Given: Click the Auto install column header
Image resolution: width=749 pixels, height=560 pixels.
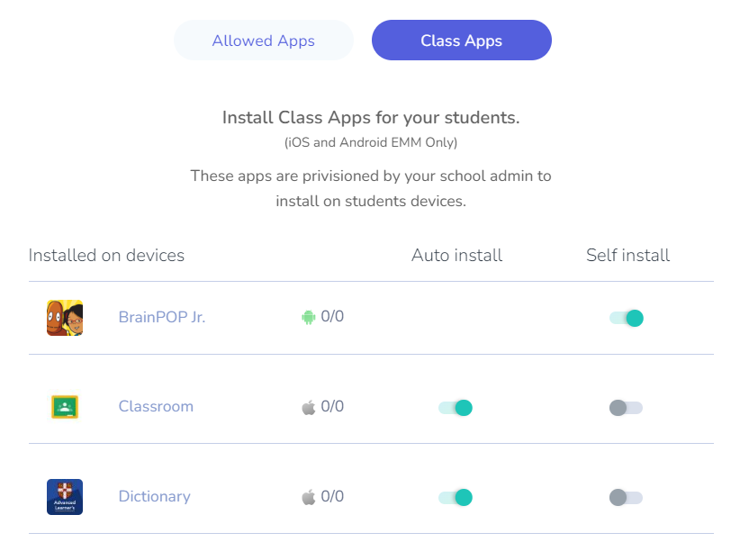Looking at the screenshot, I should click(456, 255).
